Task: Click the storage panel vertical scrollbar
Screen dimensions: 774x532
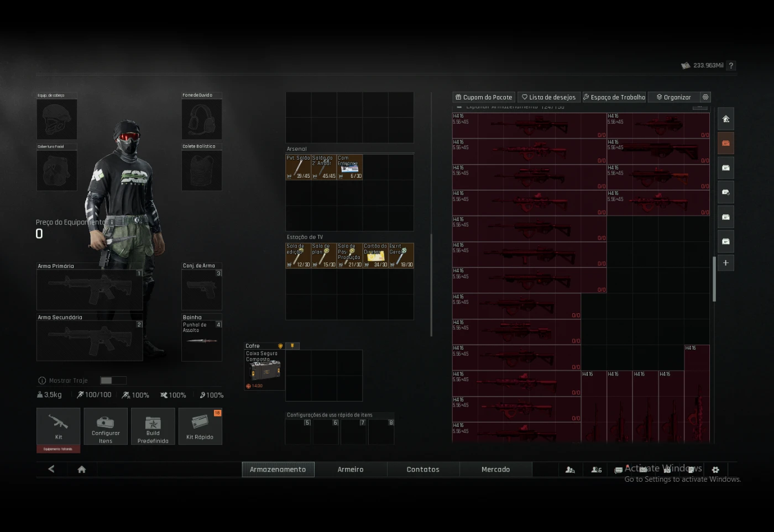Action: (714, 279)
